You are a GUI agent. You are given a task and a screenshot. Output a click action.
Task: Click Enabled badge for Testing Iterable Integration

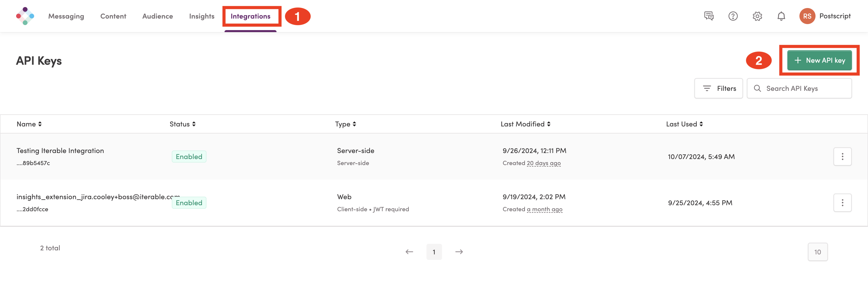pos(189,157)
